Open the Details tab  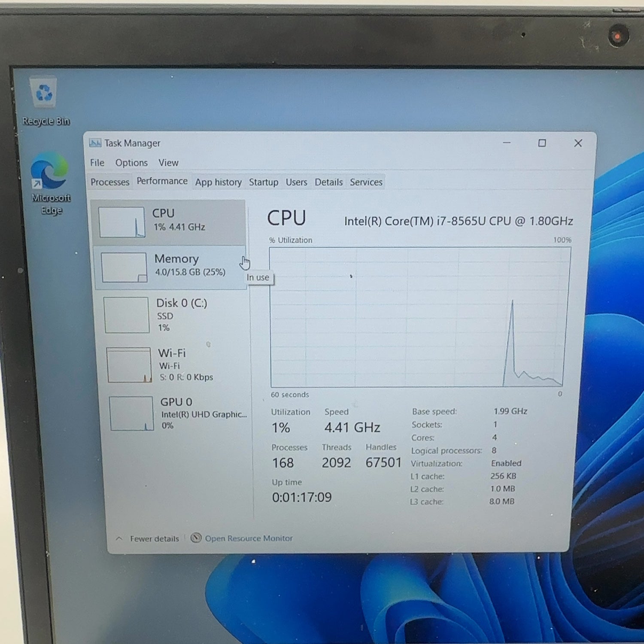[x=328, y=182]
